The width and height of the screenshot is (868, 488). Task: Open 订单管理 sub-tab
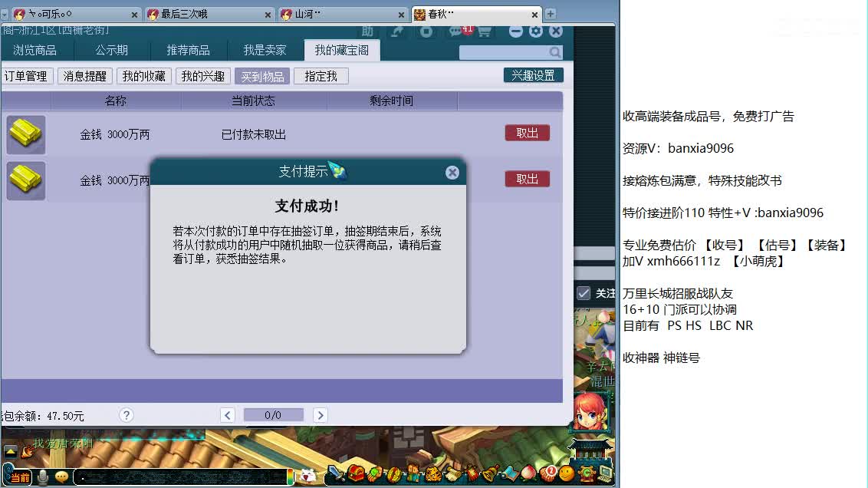pos(26,76)
